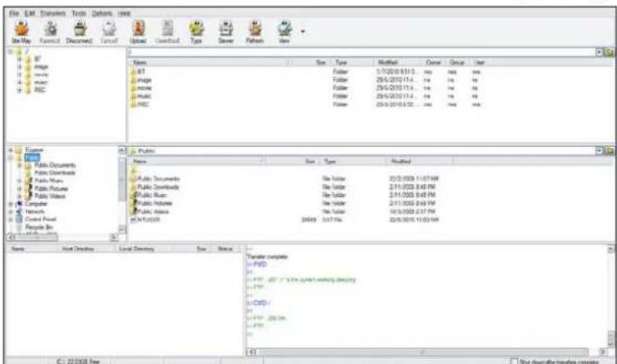617x364 pixels.
Task: Click the Reconnect toolbar icon
Action: coord(50,32)
